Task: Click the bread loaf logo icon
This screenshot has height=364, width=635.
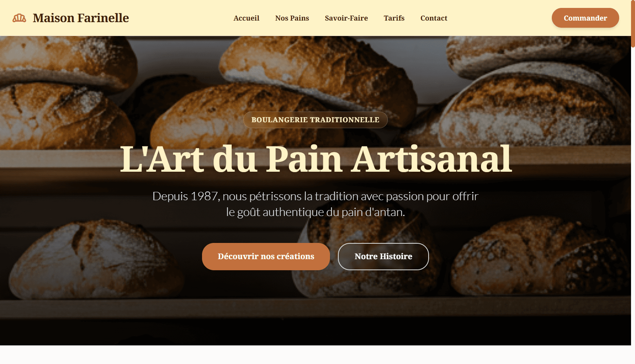Action: point(19,18)
